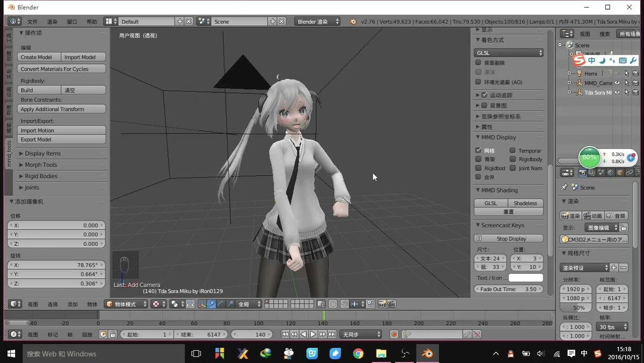Click the play animation button

click(313, 334)
